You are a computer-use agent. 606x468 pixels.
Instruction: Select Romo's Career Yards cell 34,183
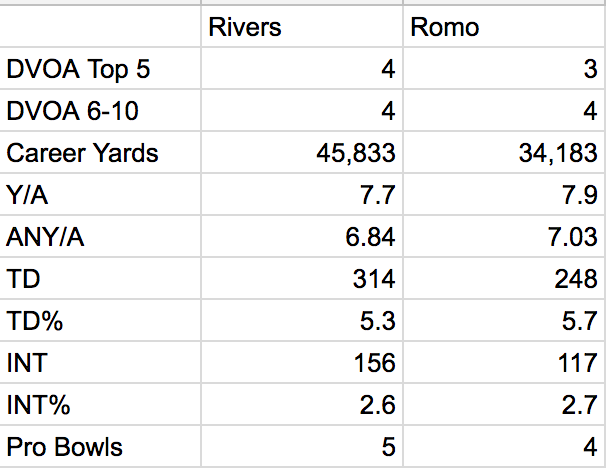coord(504,153)
